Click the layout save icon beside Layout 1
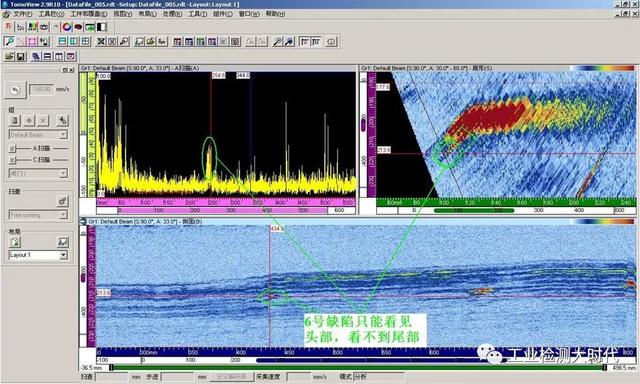Viewport: 640px width, 384px height. [62, 242]
